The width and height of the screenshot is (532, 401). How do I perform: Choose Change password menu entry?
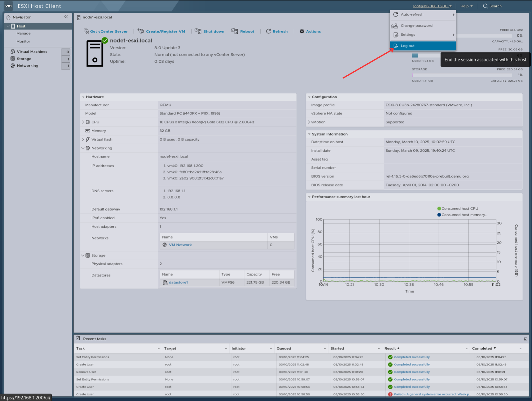416,26
